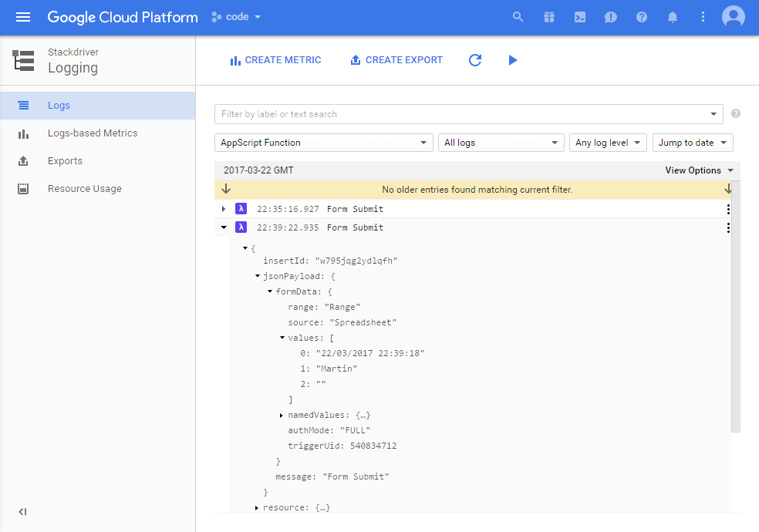Open three-dot menu for 22:39:22.935 entry
Screen dimensions: 759x532
pyautogui.click(x=728, y=227)
